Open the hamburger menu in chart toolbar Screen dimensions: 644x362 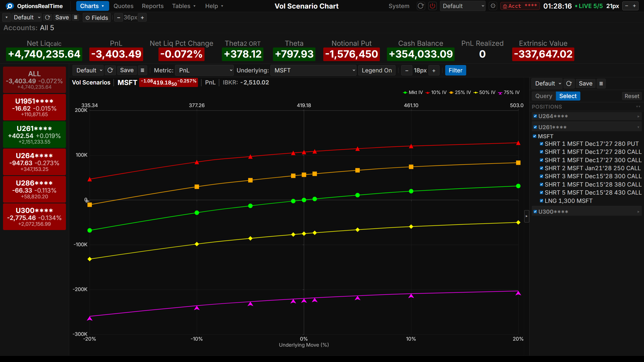(x=142, y=70)
